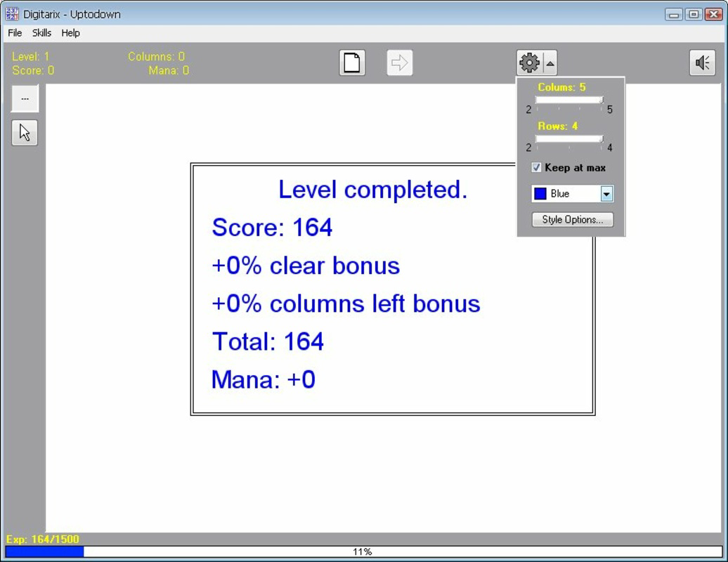Close the Digitarix window
The width and height of the screenshot is (728, 562).
tap(714, 14)
